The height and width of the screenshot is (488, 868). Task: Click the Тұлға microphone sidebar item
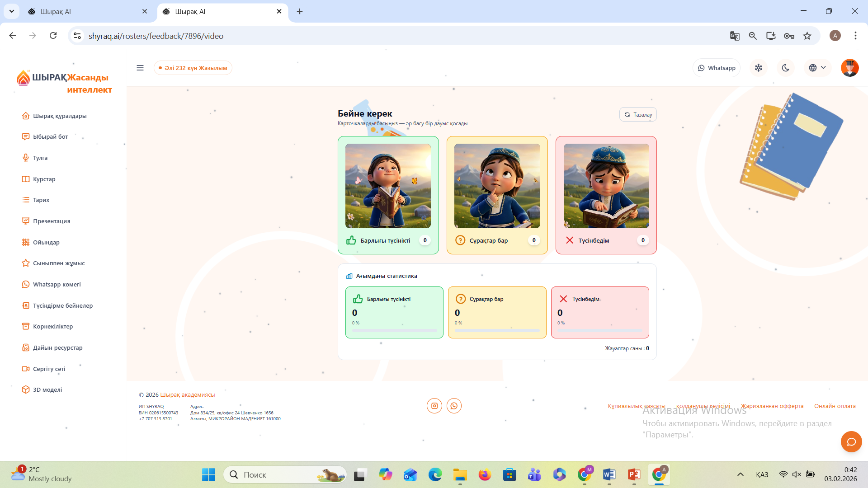tap(40, 158)
